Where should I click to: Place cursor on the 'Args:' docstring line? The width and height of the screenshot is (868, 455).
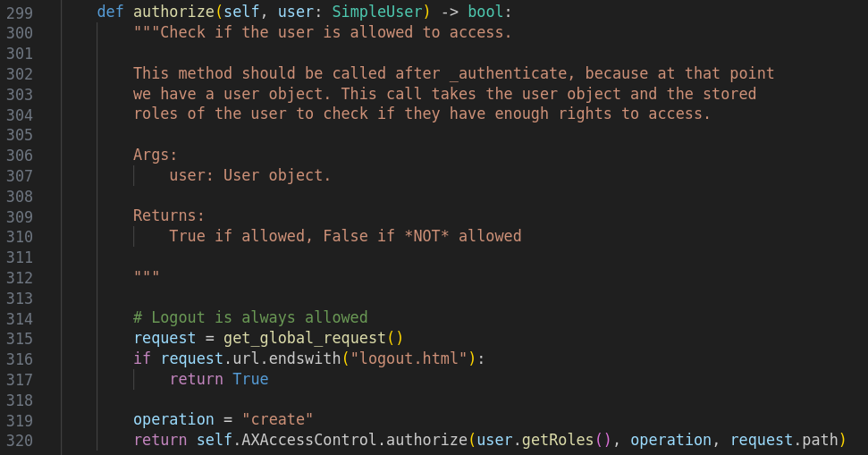click(155, 155)
